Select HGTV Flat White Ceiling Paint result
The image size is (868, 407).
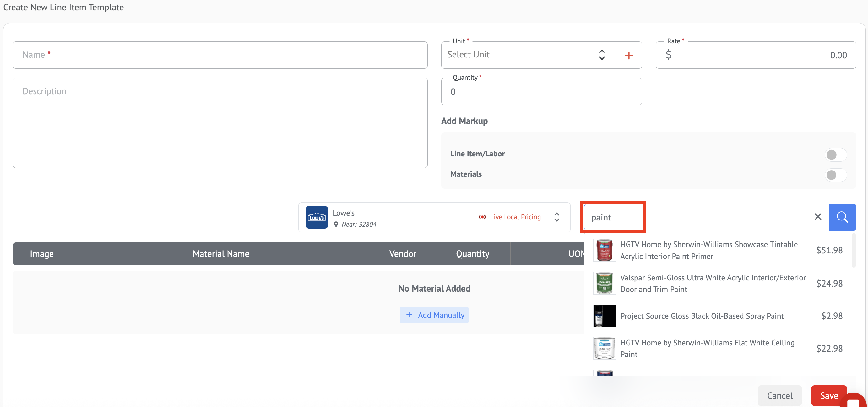(707, 348)
